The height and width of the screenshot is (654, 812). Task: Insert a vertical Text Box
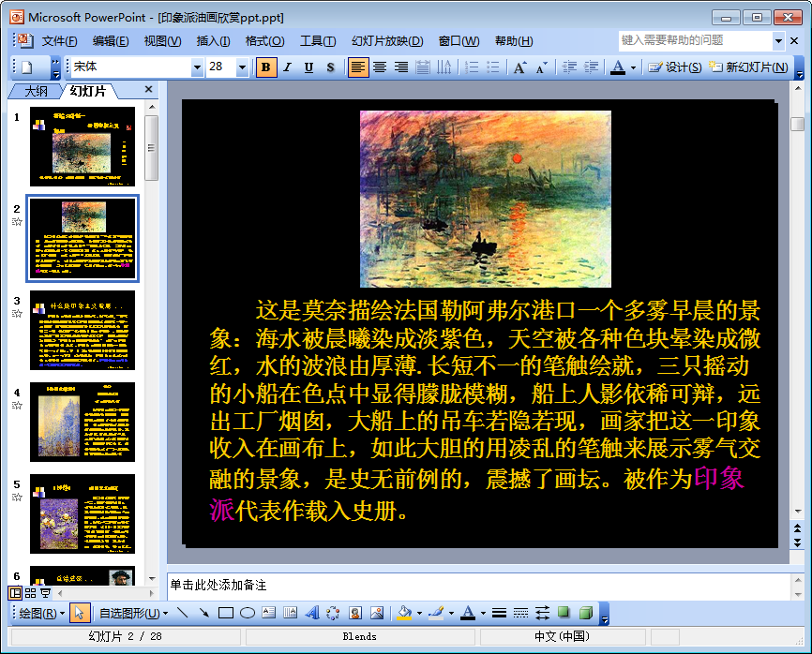tap(291, 613)
